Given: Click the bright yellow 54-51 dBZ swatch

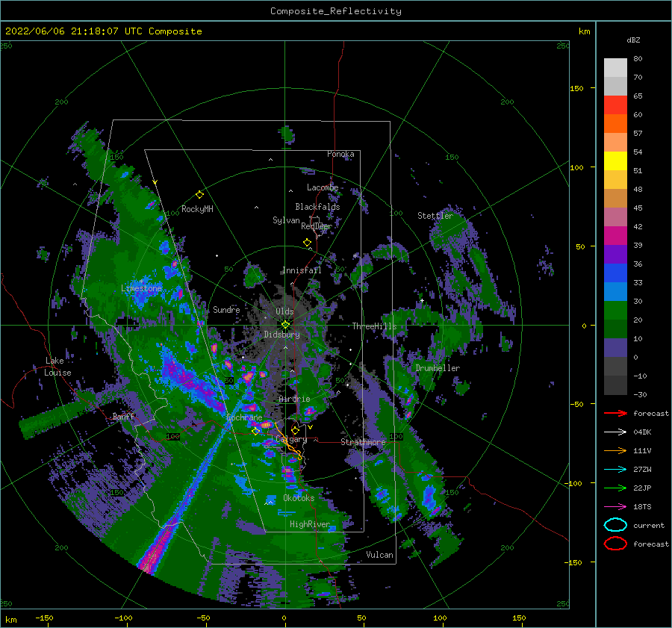Looking at the screenshot, I should [615, 161].
